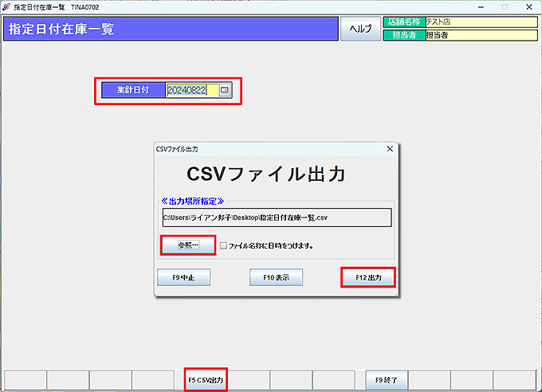Click F5 CSV出力 in the function bar

(x=206, y=380)
